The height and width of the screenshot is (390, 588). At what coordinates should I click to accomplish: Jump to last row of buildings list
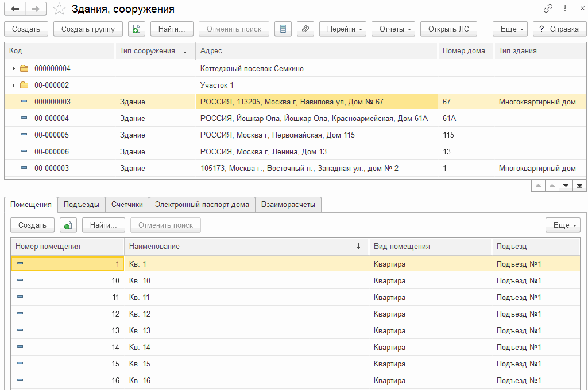(x=580, y=185)
